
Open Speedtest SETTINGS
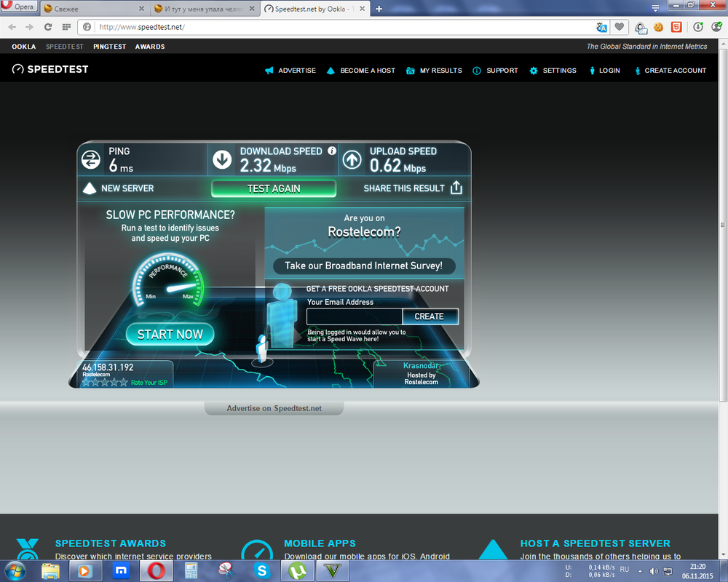coord(553,71)
